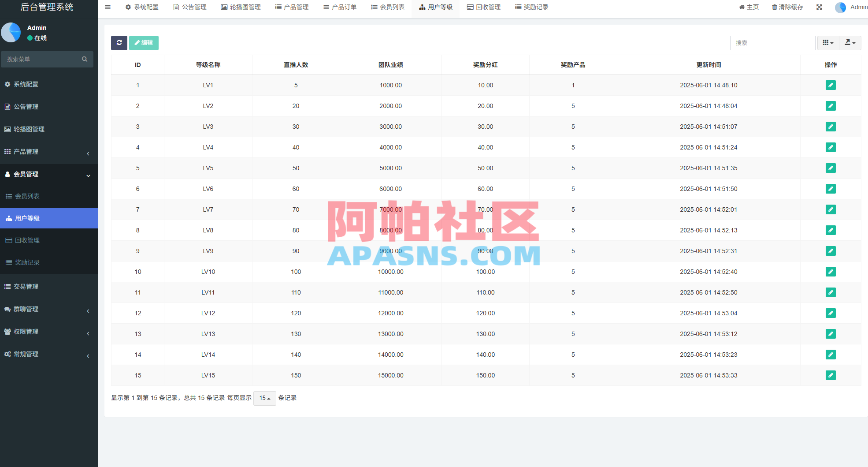This screenshot has width=868, height=467.
Task: Click the refresh table icon above the grid
Action: (119, 43)
